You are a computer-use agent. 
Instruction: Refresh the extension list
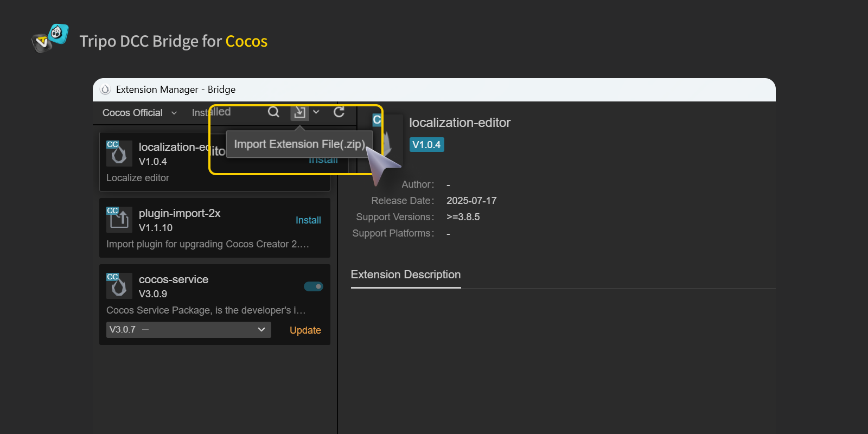(x=339, y=112)
